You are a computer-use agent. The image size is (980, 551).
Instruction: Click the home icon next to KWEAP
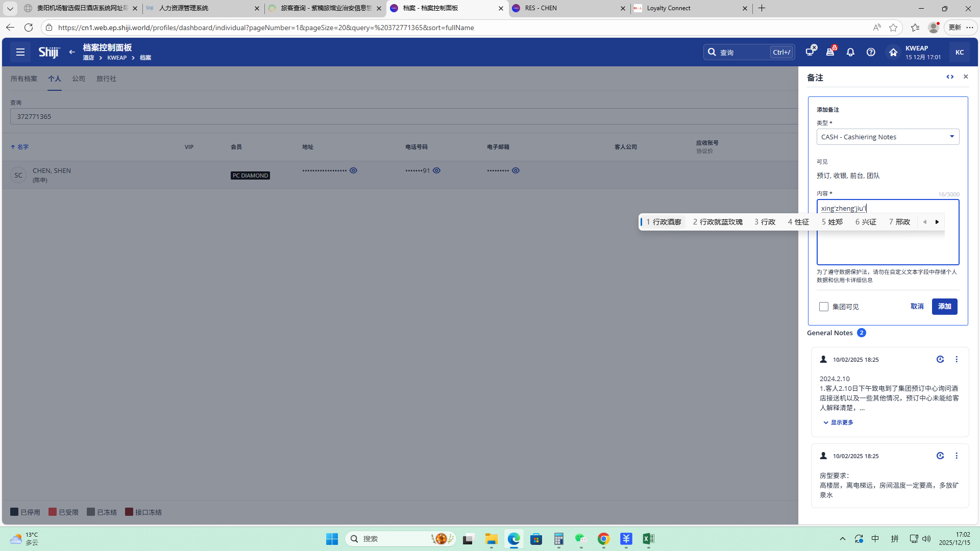coord(893,52)
